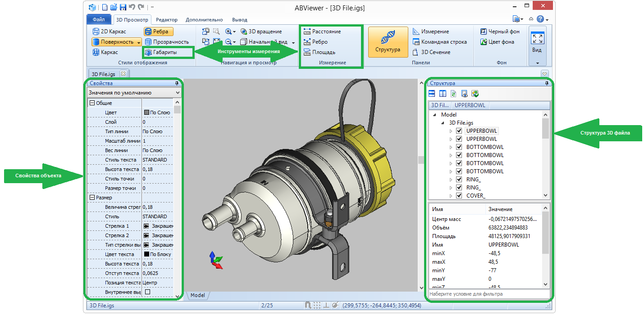Open the Вывод ribbon tab
The image size is (644, 315).
(239, 20)
